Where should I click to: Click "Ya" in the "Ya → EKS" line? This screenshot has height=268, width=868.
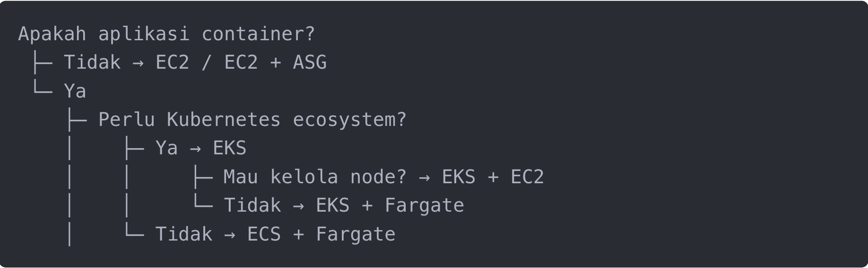point(166,148)
